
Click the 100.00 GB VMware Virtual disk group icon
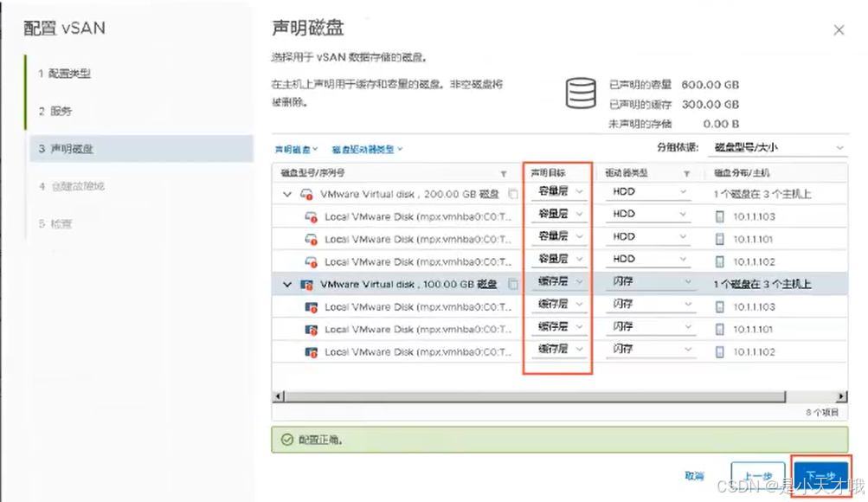click(306, 285)
